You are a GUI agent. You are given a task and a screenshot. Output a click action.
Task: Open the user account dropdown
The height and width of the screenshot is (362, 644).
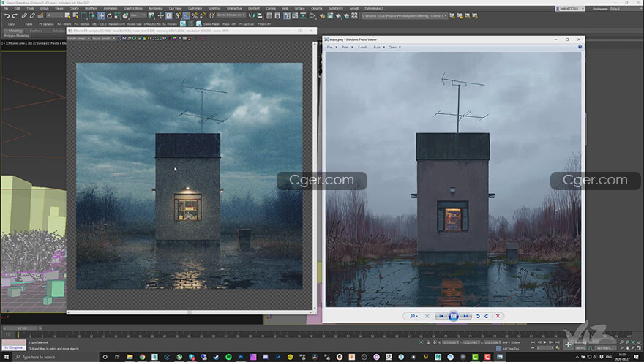point(570,8)
